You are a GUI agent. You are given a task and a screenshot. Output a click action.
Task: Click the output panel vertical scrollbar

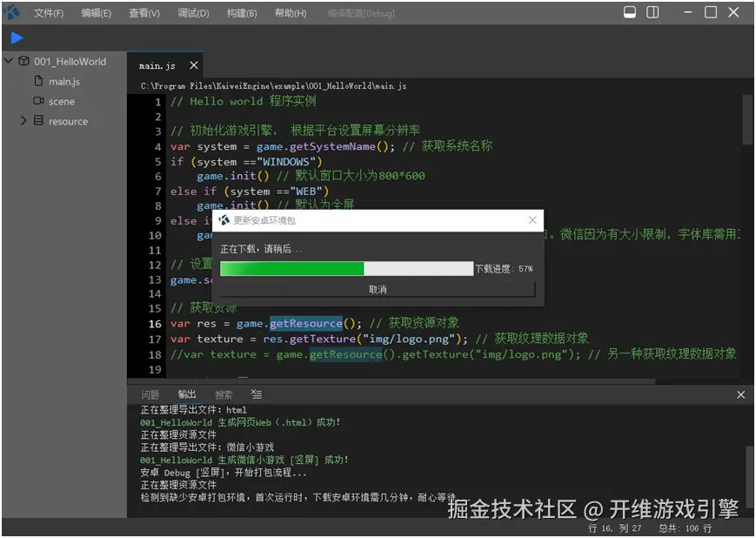tap(749, 475)
